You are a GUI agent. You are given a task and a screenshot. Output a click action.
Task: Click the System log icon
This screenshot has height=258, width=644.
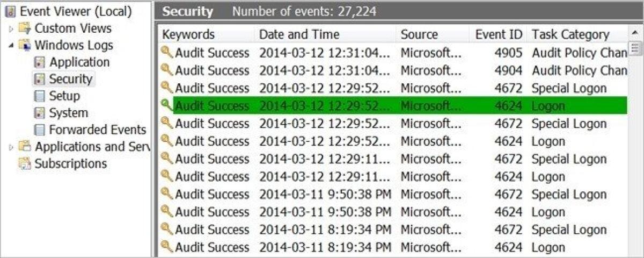click(40, 113)
